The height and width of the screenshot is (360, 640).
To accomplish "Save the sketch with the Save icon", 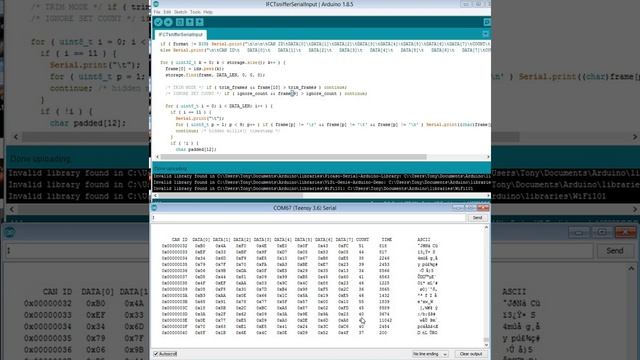I will pos(200,22).
